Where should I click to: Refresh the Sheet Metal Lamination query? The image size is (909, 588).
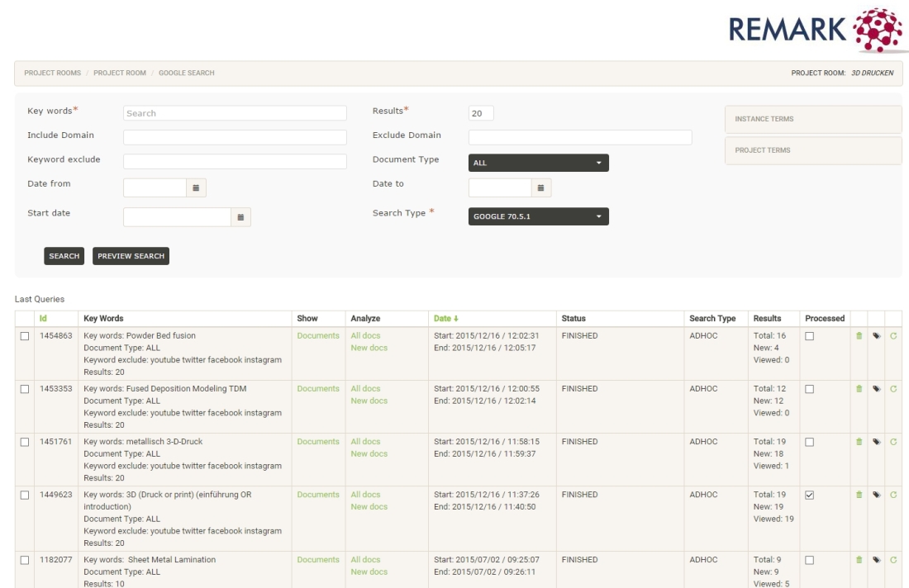point(893,560)
